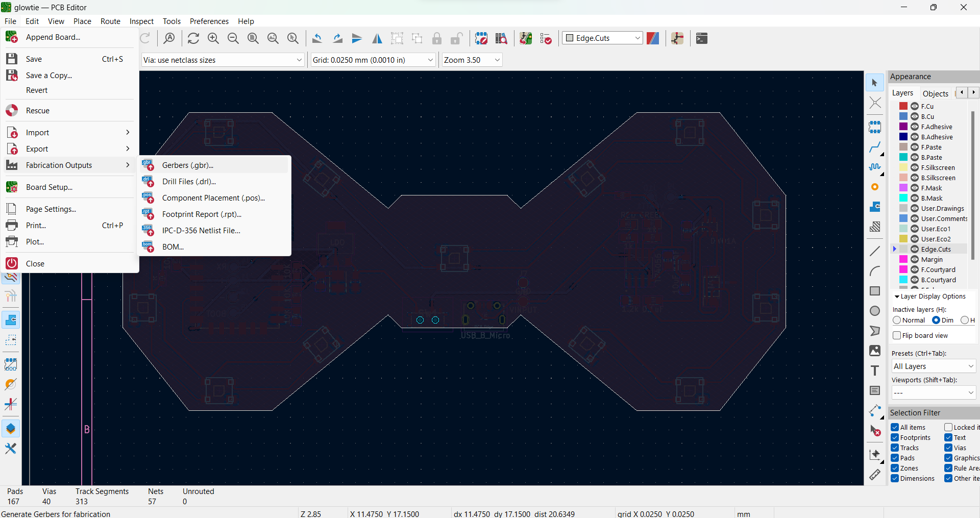Collapse the Layer Display Options section

[897, 297]
